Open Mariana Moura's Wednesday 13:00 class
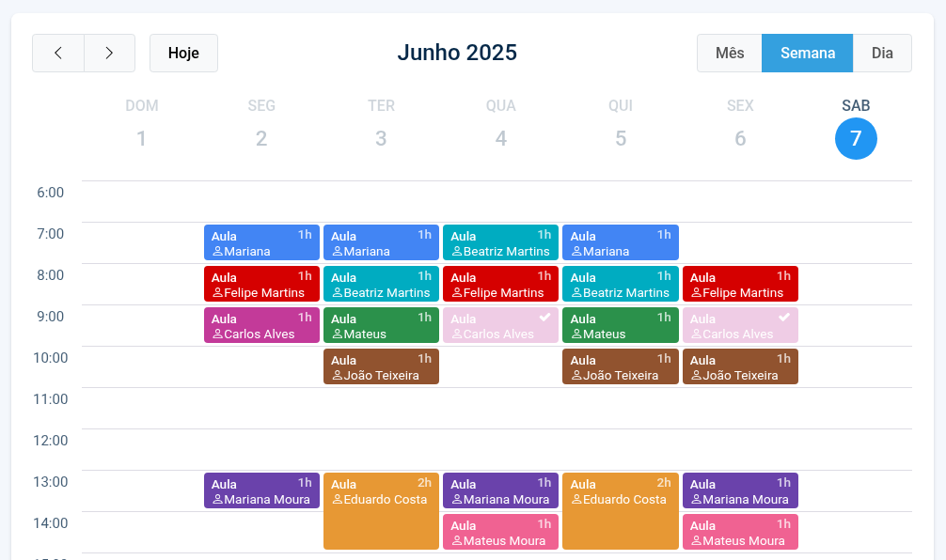This screenshot has height=560, width=946. [500, 490]
